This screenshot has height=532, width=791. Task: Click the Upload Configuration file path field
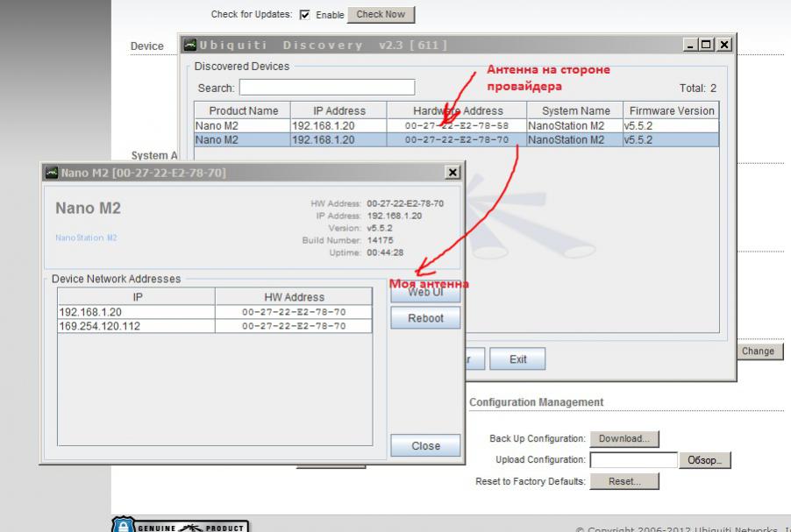633,460
